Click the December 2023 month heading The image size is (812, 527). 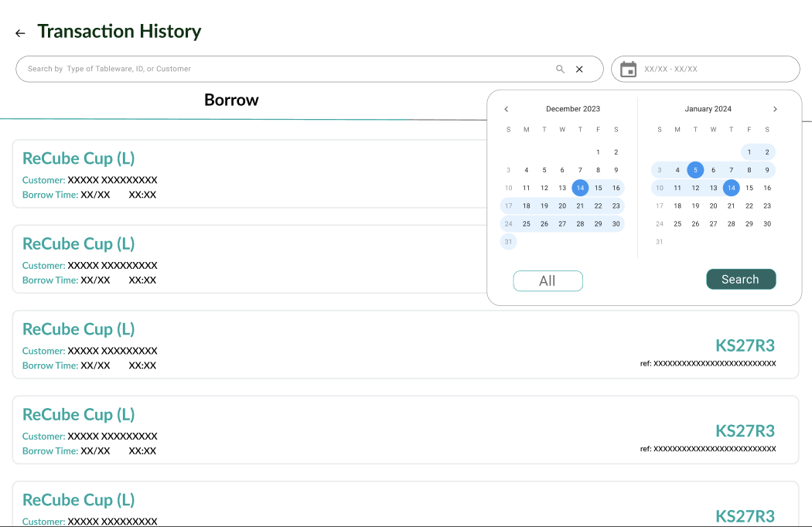(x=573, y=109)
